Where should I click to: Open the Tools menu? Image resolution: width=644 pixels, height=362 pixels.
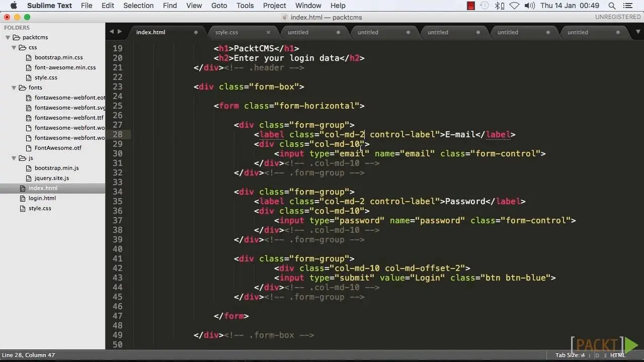click(x=245, y=6)
